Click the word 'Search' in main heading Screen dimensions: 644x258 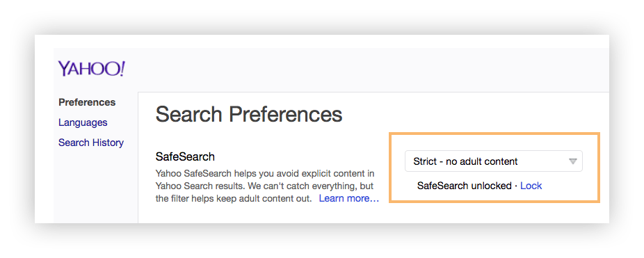pyautogui.click(x=188, y=114)
